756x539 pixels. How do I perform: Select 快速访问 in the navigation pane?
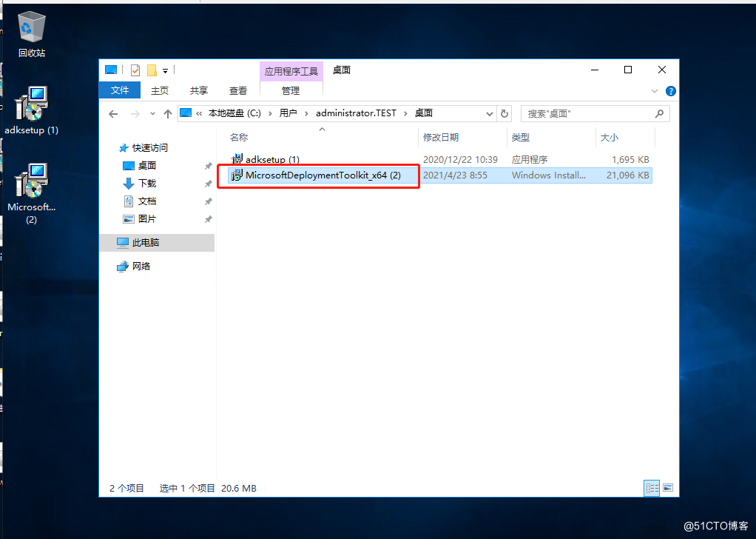[150, 147]
